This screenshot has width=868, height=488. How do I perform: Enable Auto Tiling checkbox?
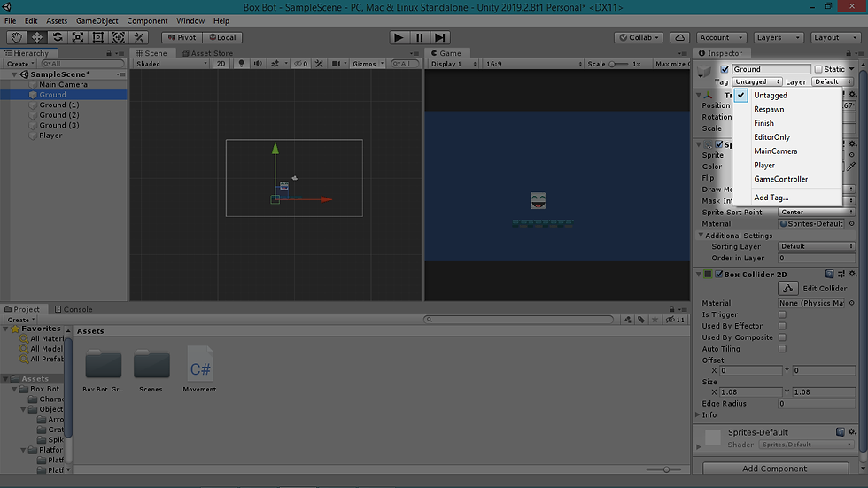point(782,349)
